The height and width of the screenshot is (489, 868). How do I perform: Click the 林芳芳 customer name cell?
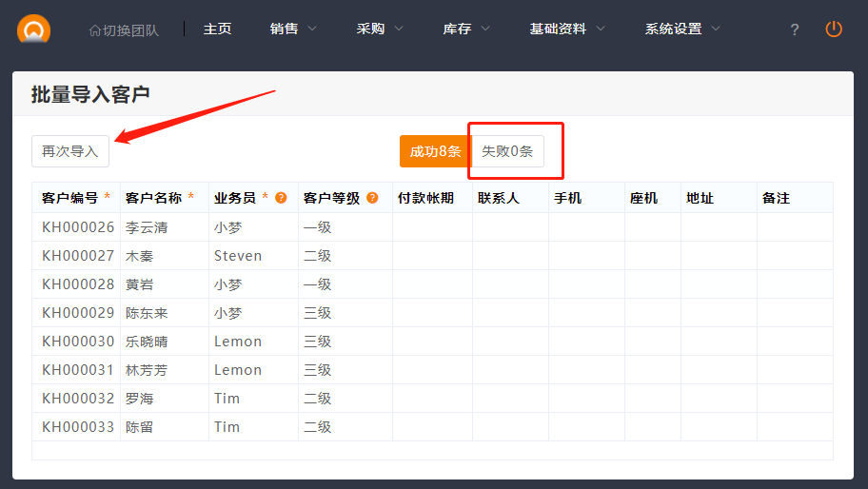coord(147,370)
